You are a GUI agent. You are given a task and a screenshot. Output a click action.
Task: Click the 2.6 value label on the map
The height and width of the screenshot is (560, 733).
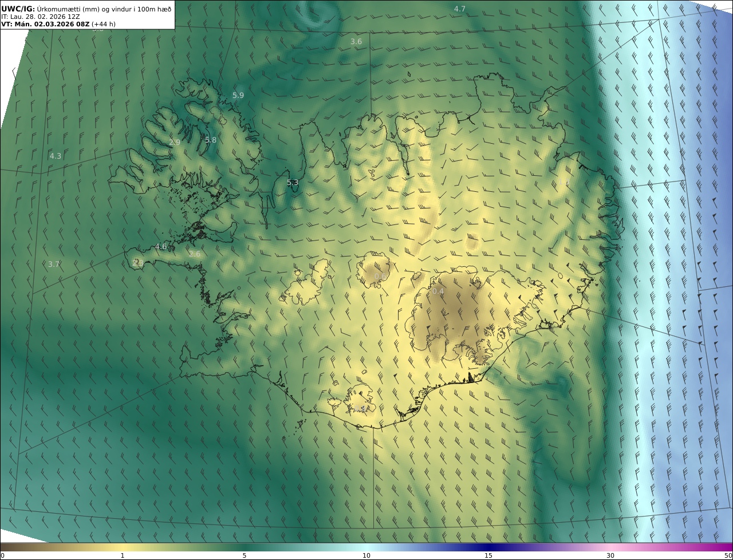[195, 254]
